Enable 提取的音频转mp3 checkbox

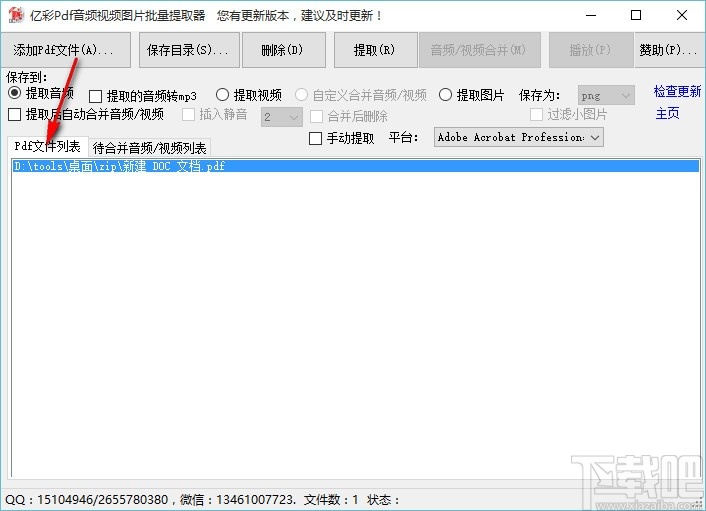[x=95, y=96]
